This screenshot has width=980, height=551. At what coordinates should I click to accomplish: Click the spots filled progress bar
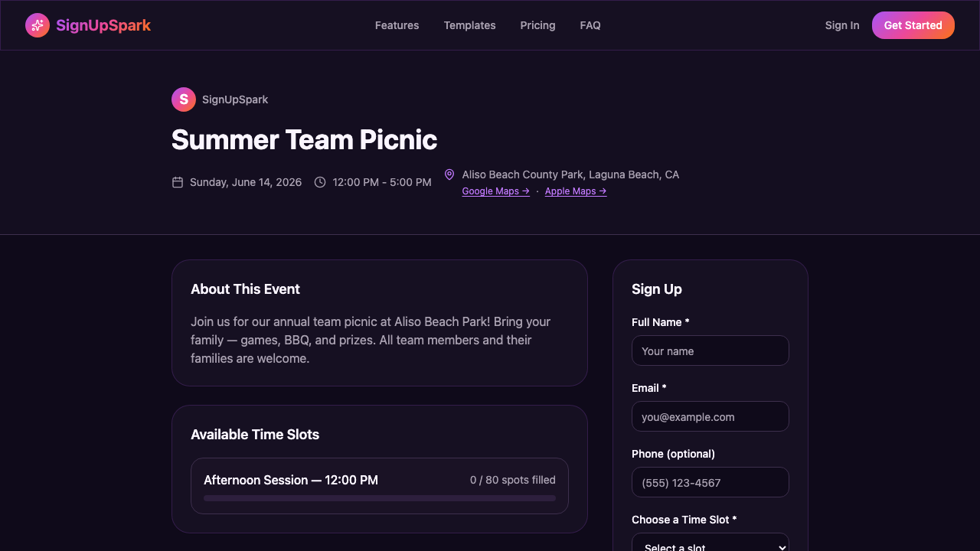click(x=379, y=497)
